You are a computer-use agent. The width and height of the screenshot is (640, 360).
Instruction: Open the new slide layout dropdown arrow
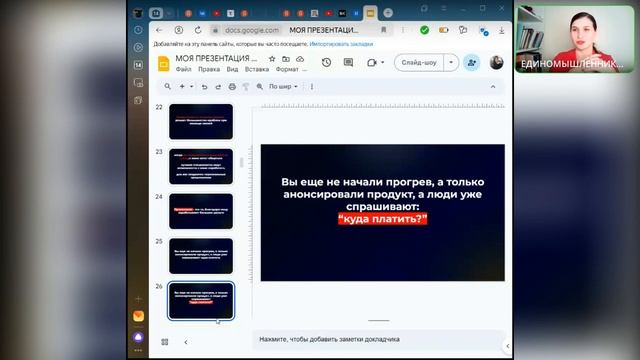191,87
